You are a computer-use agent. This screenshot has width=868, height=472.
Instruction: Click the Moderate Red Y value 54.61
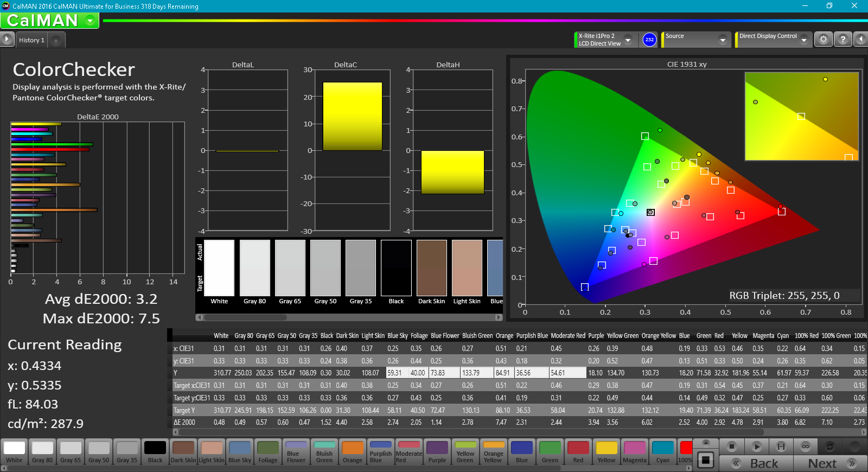567,373
